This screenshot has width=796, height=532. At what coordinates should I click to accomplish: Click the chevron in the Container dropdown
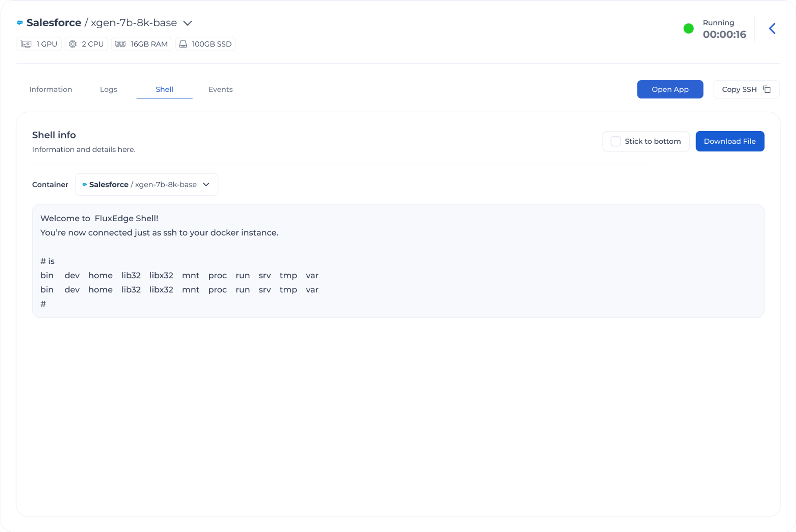point(206,185)
